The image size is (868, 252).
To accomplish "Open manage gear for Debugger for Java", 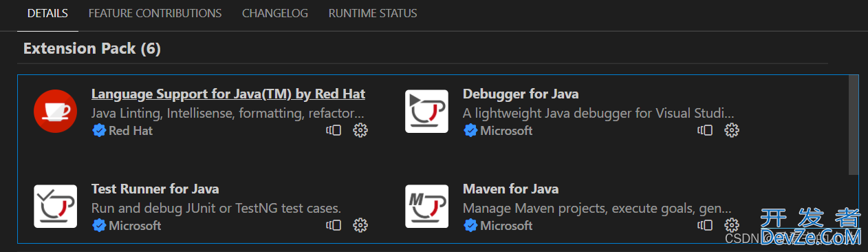I will (732, 130).
